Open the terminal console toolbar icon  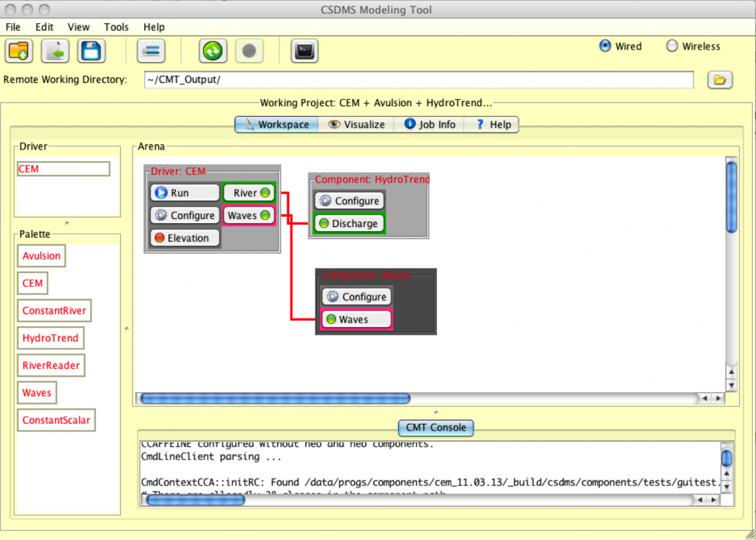pos(305,51)
